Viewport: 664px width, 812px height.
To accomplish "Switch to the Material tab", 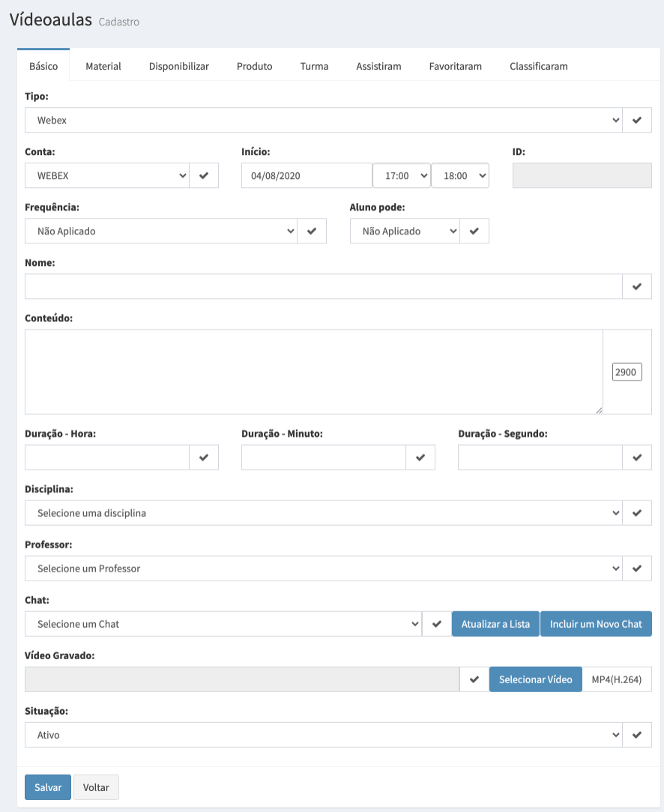I will [x=103, y=66].
